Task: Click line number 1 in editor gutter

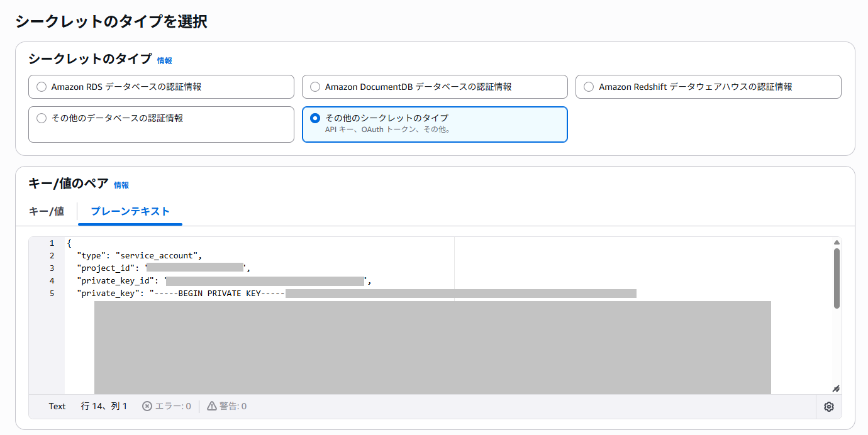Action: [x=52, y=243]
